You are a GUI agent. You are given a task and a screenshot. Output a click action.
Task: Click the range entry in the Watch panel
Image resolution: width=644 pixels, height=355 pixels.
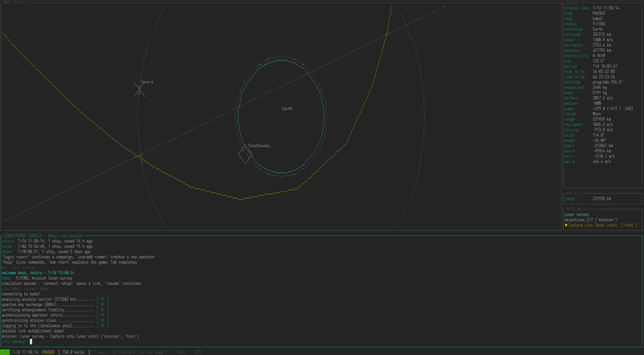click(x=588, y=199)
